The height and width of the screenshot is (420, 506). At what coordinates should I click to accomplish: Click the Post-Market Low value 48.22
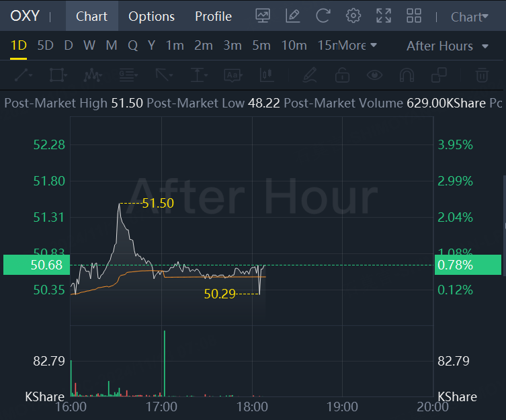pyautogui.click(x=263, y=103)
